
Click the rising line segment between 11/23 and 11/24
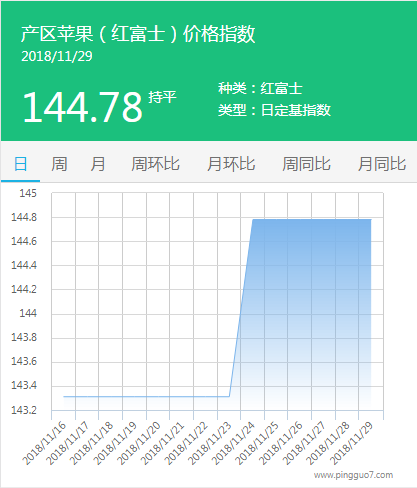pos(241,308)
